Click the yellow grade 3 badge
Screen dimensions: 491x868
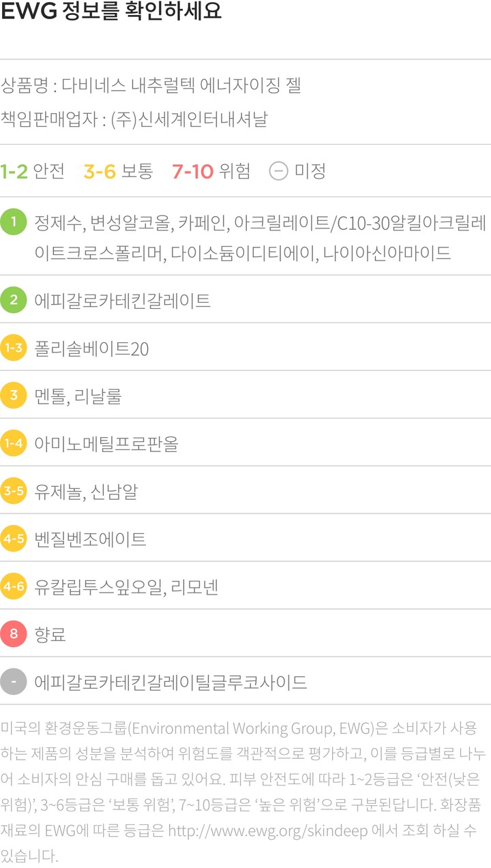pos(13,395)
